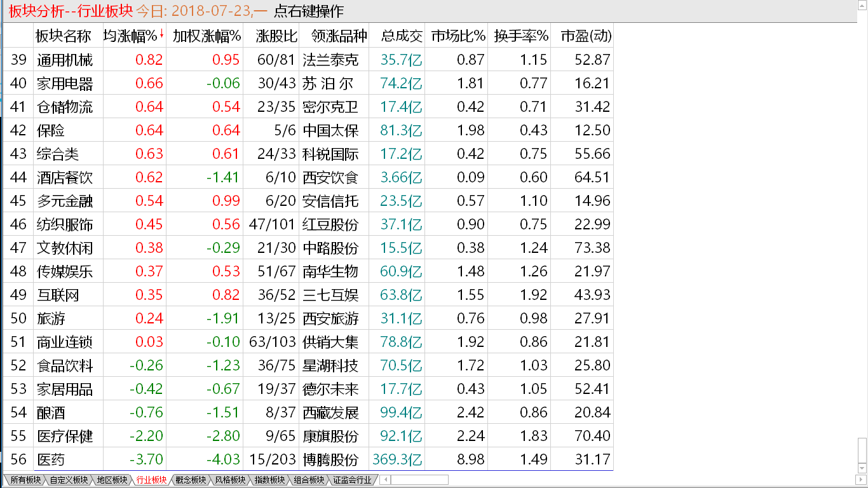Select the 指数板块 tab
The height and width of the screenshot is (488, 868).
pyautogui.click(x=271, y=480)
